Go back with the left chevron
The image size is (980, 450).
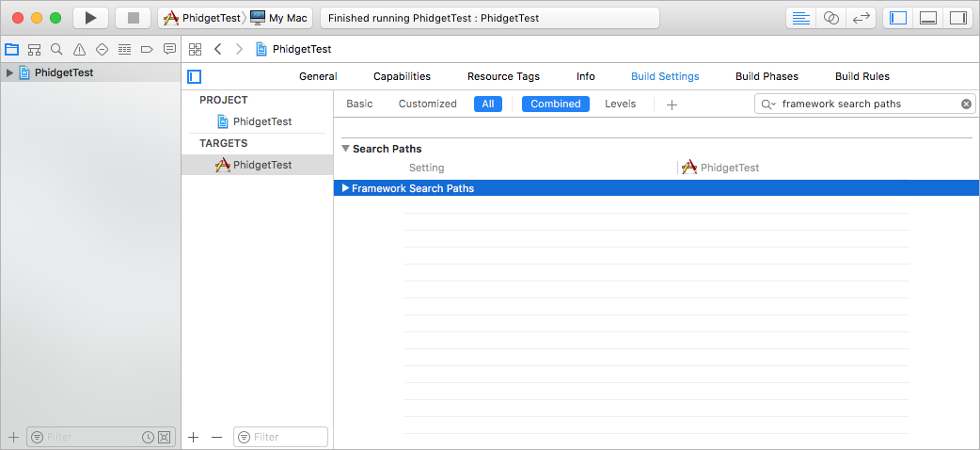tap(217, 49)
